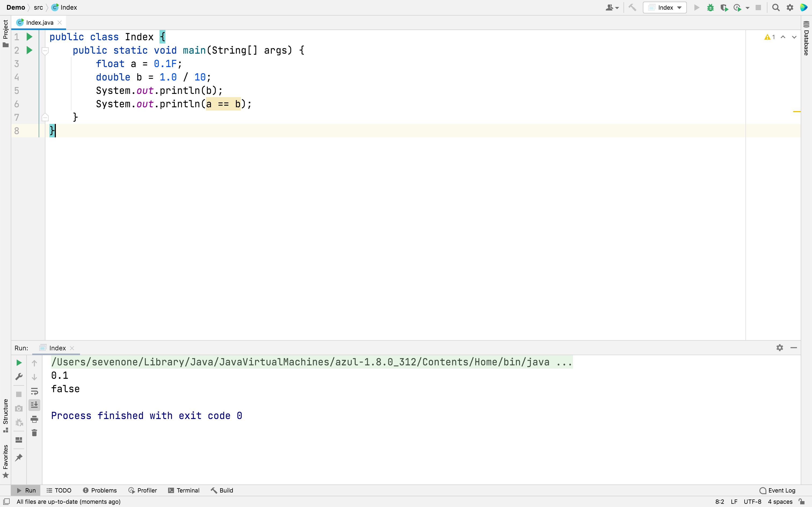This screenshot has height=507, width=812.
Task: Click the trash Clear All icon in console
Action: click(x=34, y=433)
